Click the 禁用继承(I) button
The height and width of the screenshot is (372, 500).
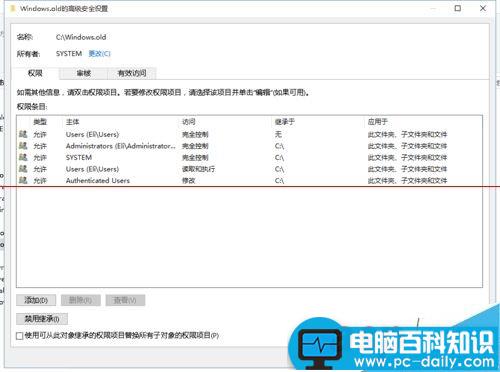tap(42, 319)
